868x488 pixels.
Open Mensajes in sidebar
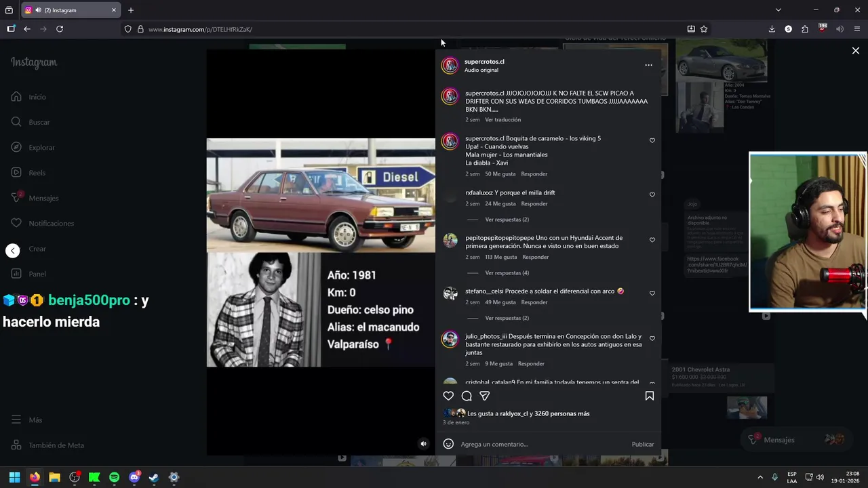(x=35, y=198)
